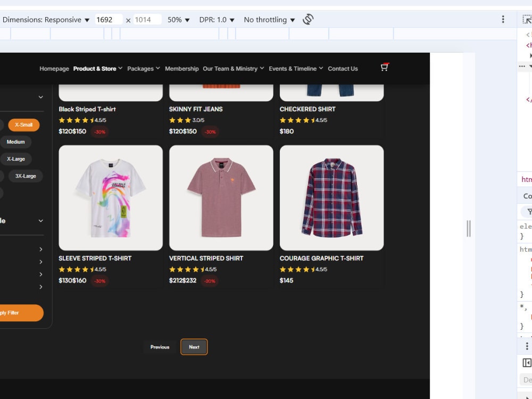Open the SKINNY FIT JEANS product title
532x399 pixels.
click(196, 109)
